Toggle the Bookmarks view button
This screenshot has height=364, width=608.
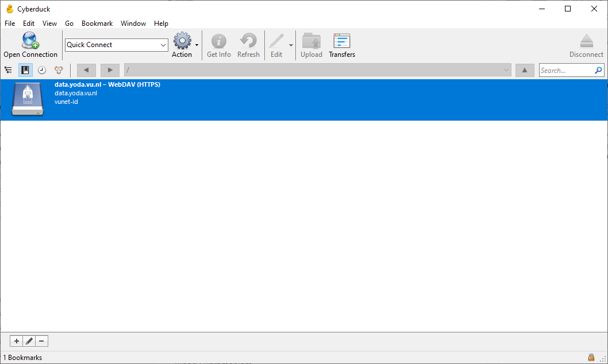coord(25,70)
